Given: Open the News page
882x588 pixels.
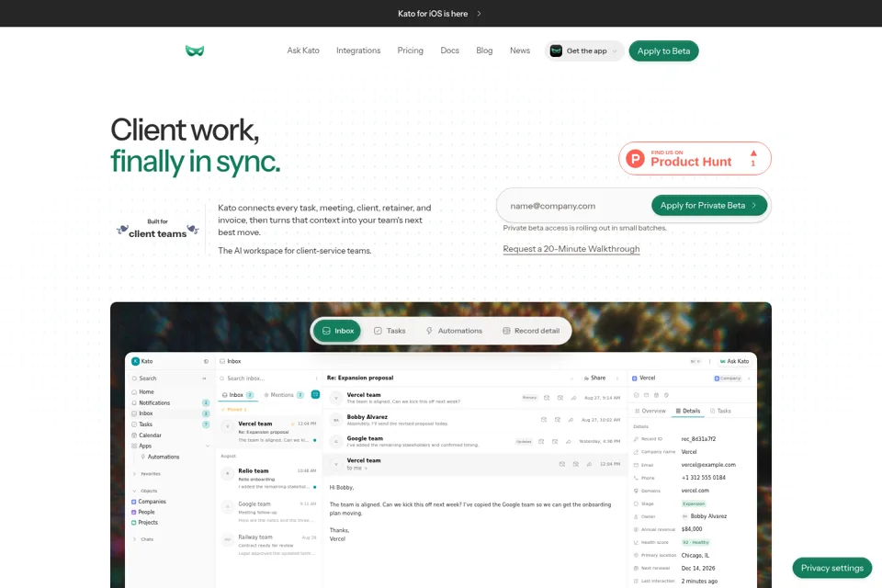Looking at the screenshot, I should point(520,51).
